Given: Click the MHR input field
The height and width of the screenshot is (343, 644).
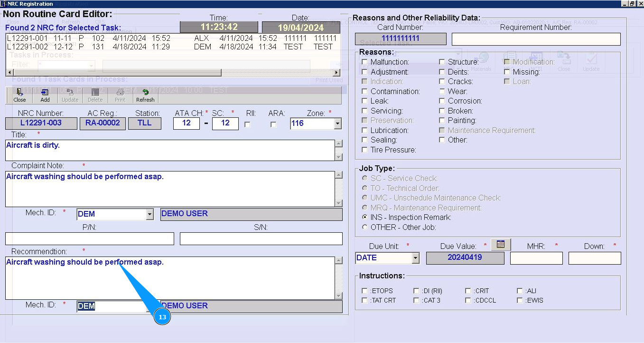Looking at the screenshot, I should click(536, 258).
